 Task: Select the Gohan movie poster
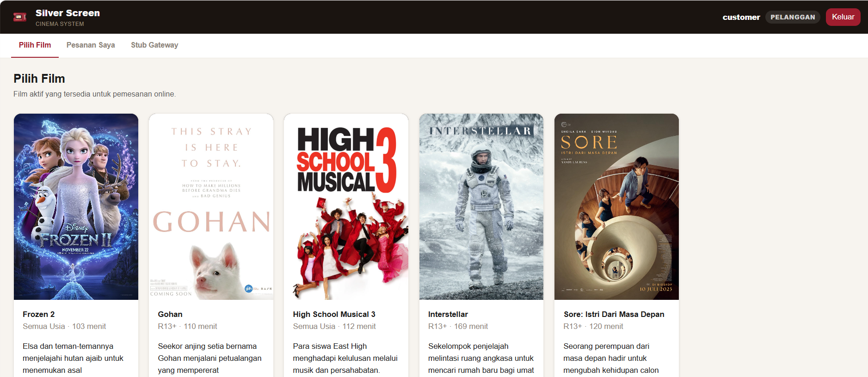point(211,207)
